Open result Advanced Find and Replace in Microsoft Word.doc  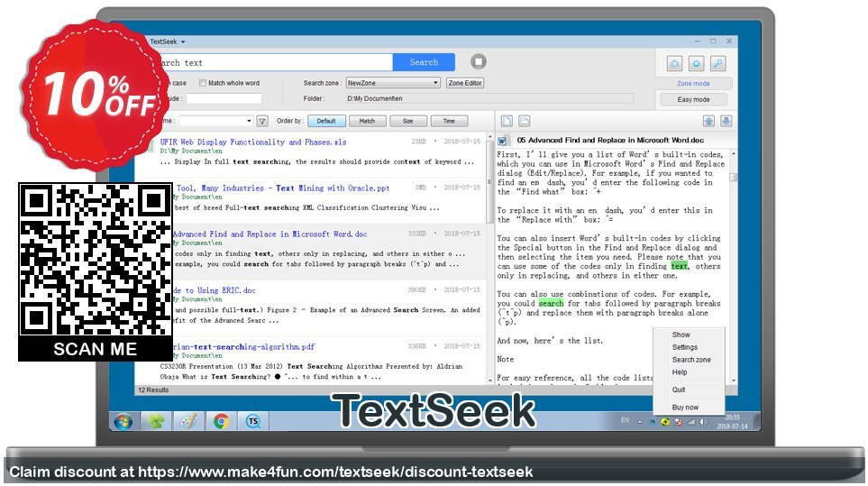coord(270,234)
